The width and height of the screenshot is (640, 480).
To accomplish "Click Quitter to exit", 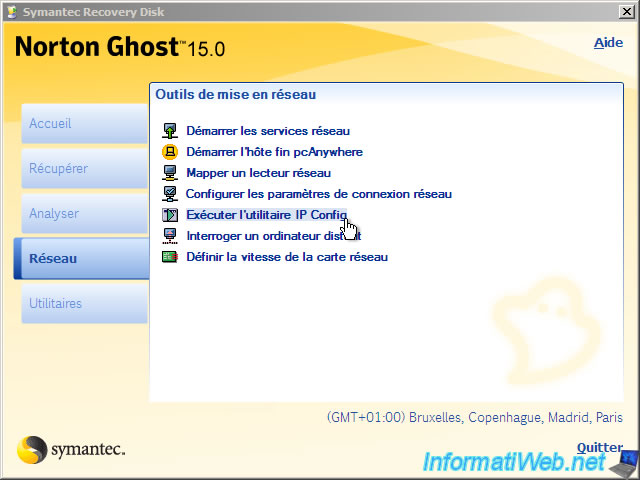I will click(x=600, y=447).
